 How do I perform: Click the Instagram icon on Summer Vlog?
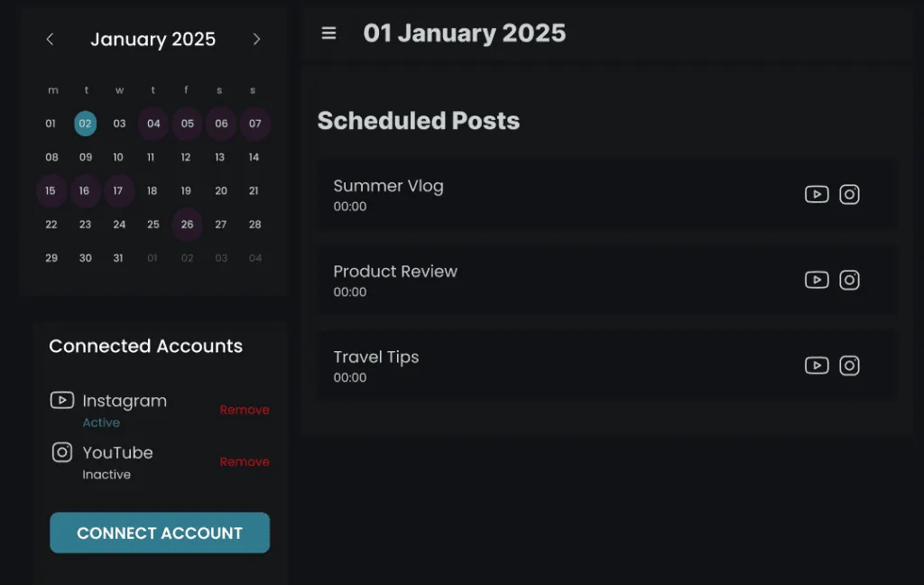(849, 194)
